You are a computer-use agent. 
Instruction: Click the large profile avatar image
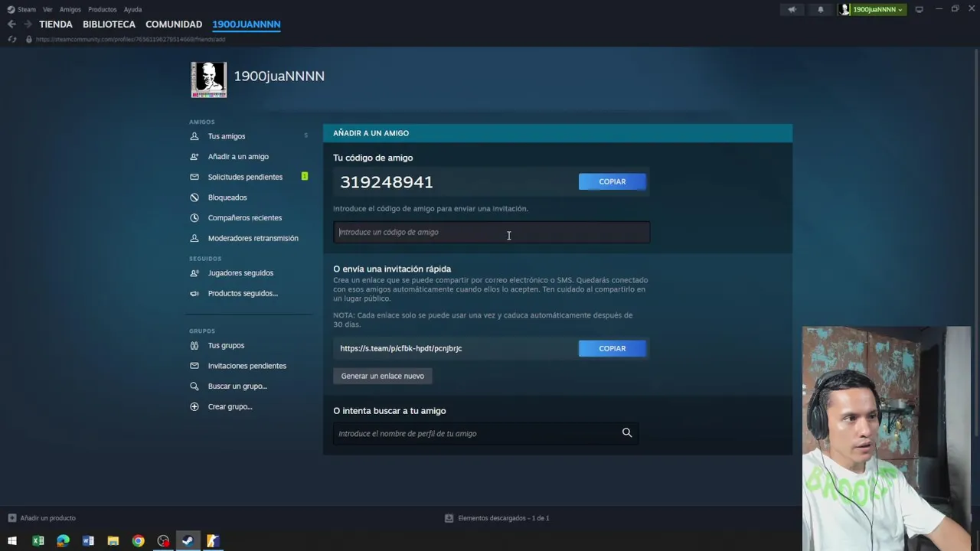pos(209,80)
